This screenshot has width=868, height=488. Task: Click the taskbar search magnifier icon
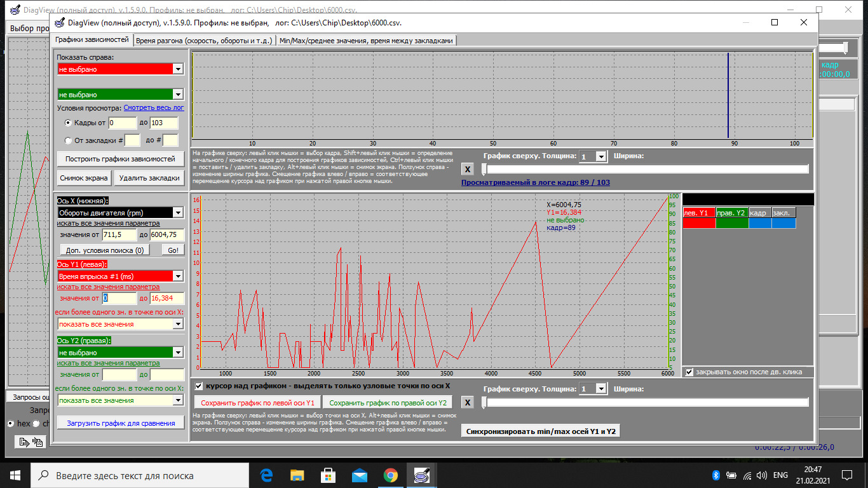[43, 475]
